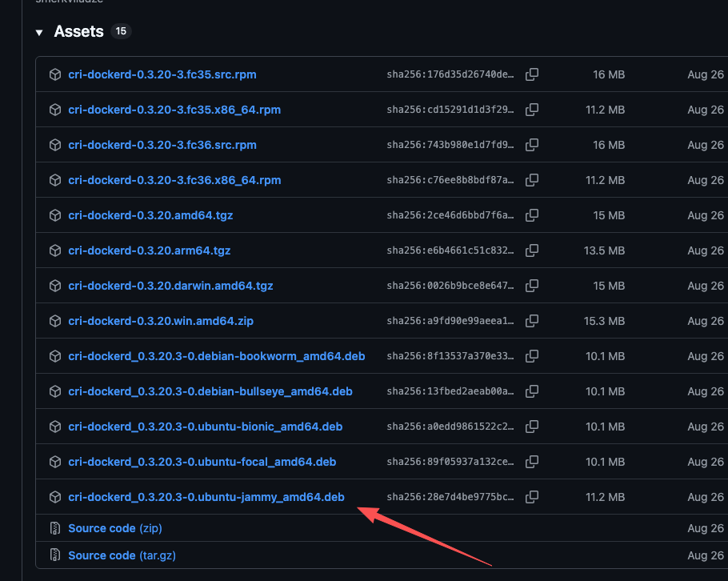Collapse the Assets section triangle

coord(38,33)
